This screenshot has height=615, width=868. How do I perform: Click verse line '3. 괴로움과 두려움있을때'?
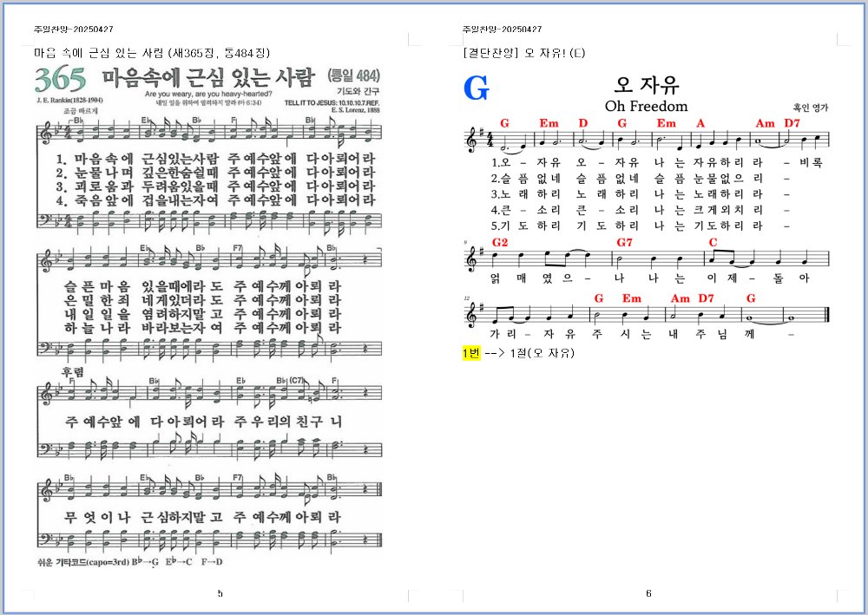pos(137,186)
